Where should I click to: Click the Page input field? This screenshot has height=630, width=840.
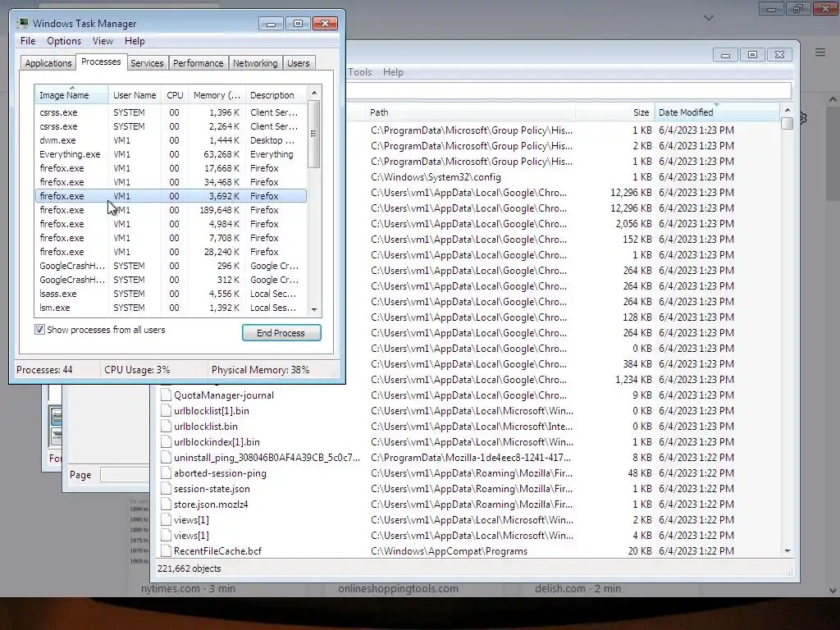(x=125, y=475)
